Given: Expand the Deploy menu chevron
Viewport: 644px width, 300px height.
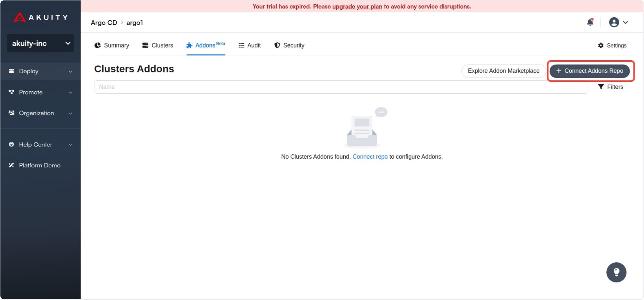Looking at the screenshot, I should coord(70,72).
